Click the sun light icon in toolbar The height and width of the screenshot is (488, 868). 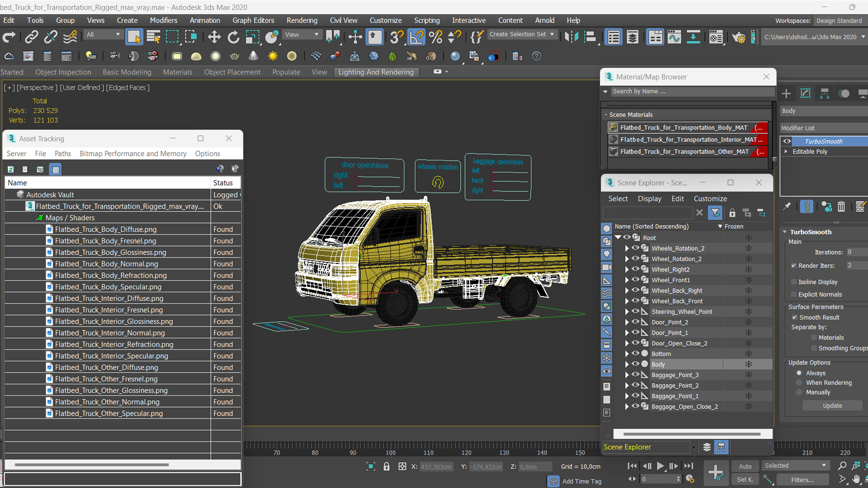click(x=273, y=56)
